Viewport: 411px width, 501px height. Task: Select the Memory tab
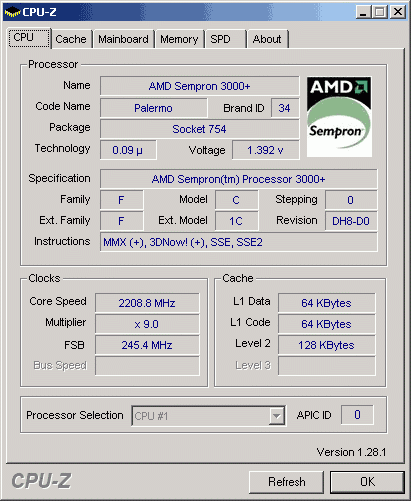179,39
